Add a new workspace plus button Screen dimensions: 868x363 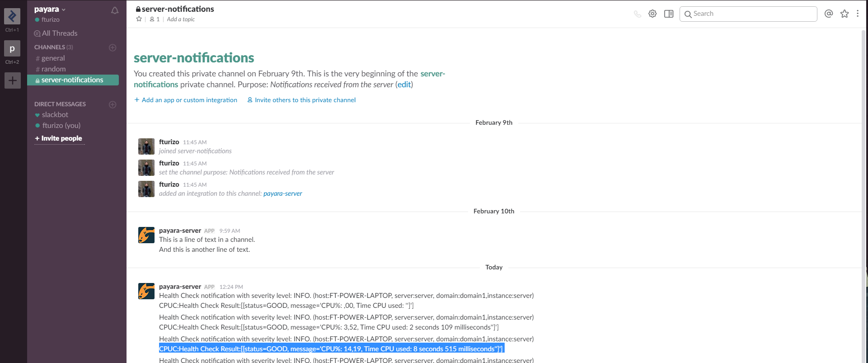click(12, 81)
